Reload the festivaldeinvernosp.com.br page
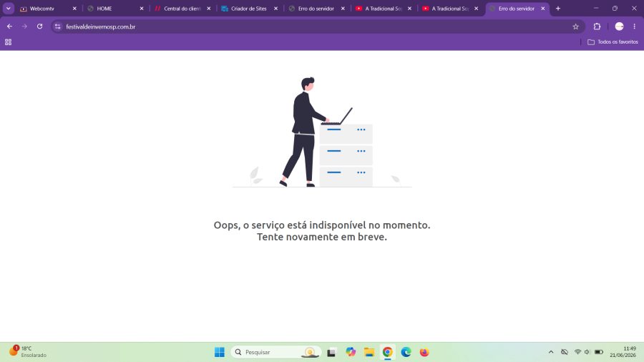 tap(40, 26)
